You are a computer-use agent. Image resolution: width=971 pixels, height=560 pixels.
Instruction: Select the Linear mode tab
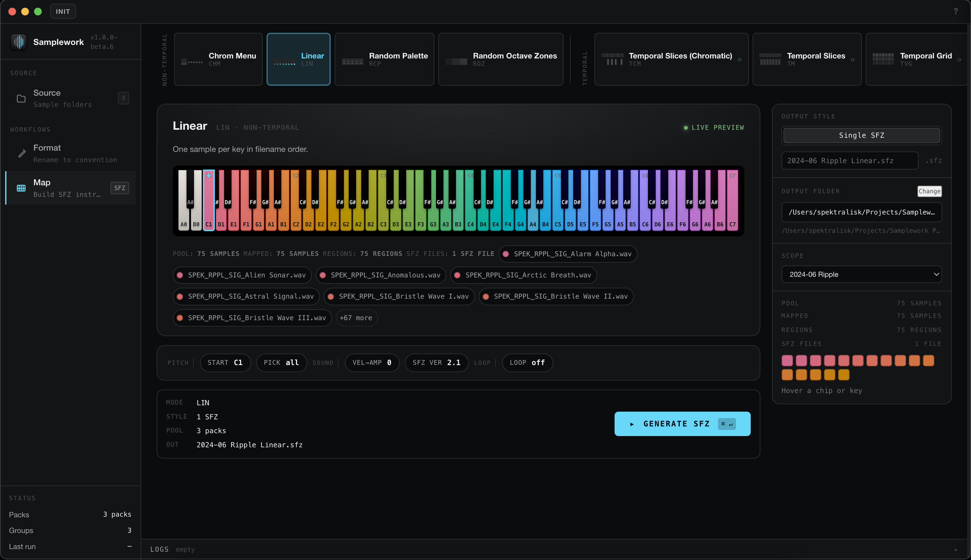(298, 59)
